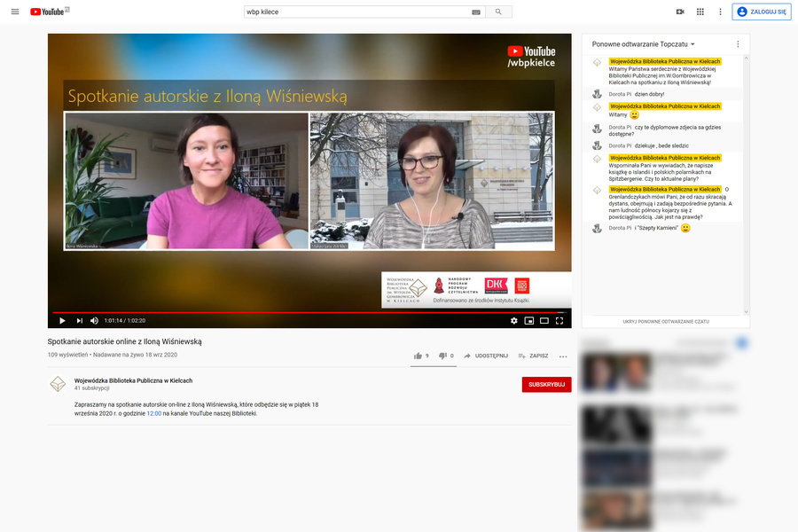This screenshot has width=798, height=532.
Task: Open the on-screen keyboard icon in search
Action: coord(476,12)
